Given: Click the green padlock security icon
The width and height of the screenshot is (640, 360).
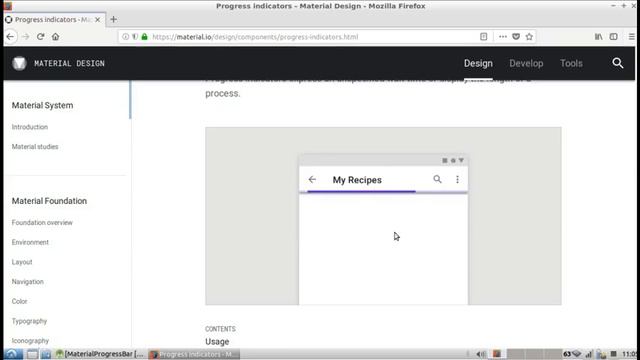Looking at the screenshot, I should tap(144, 37).
